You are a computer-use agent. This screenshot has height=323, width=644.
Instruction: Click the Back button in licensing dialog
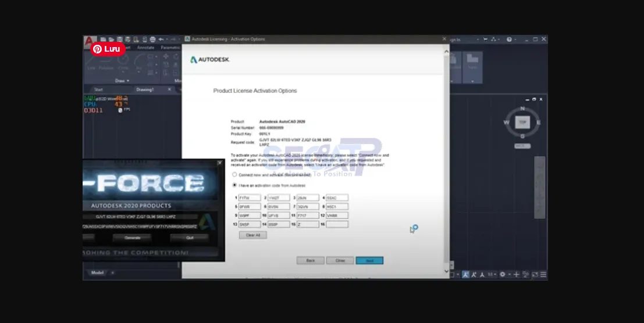311,261
